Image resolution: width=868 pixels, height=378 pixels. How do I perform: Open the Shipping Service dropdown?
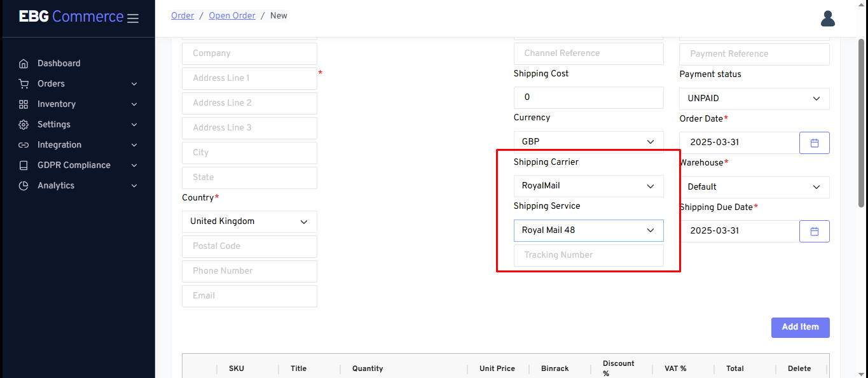pos(588,230)
